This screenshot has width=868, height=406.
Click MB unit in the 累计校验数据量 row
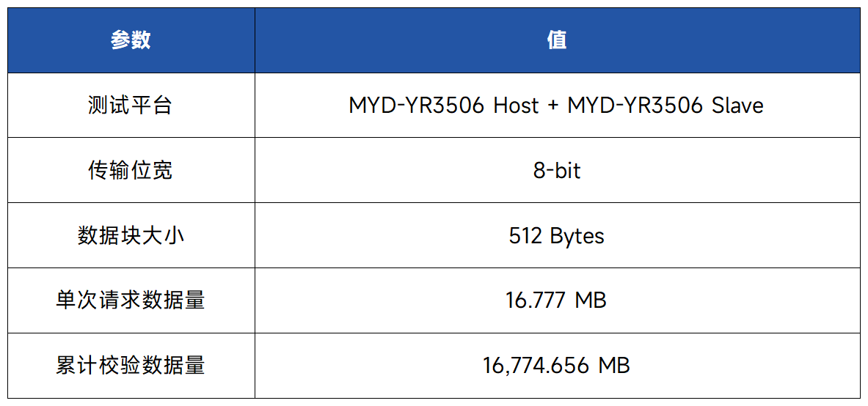pyautogui.click(x=614, y=366)
